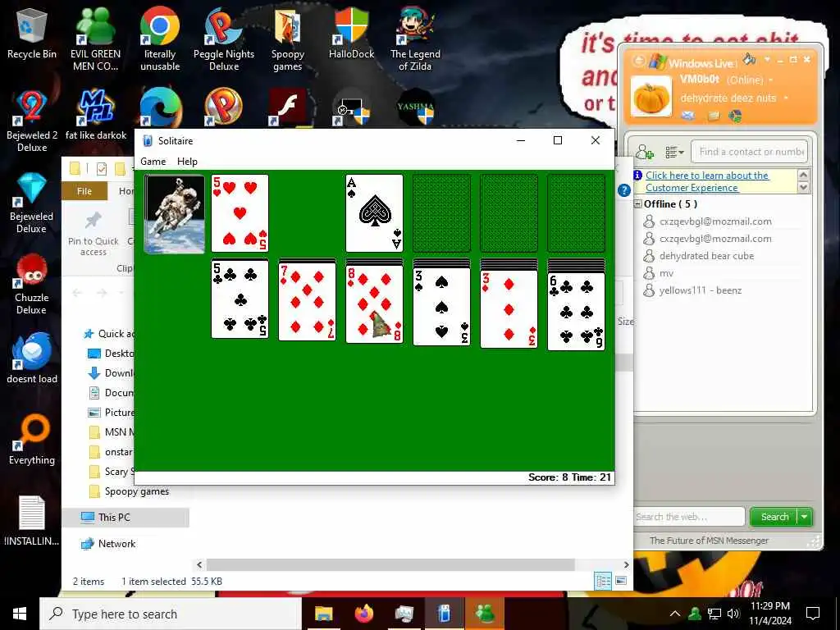The width and height of the screenshot is (840, 630).
Task: Open Pictures in Explorer sidebar
Action: pos(112,413)
